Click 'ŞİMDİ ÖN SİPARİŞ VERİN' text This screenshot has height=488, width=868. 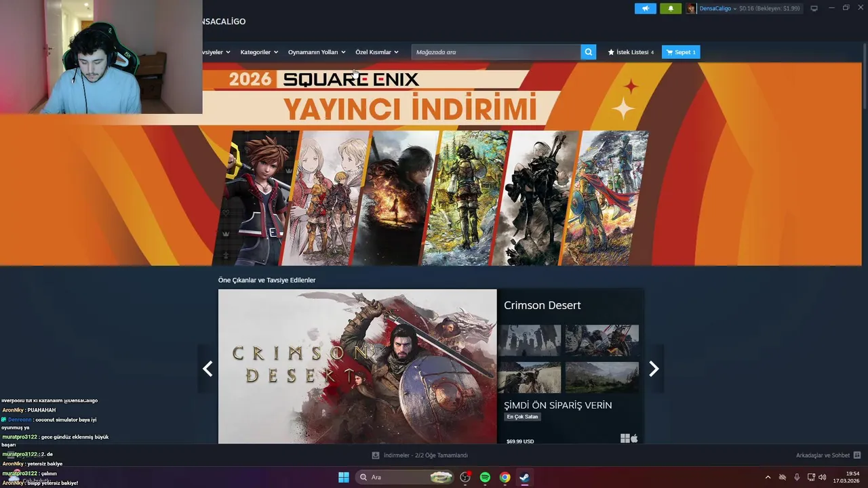(558, 405)
